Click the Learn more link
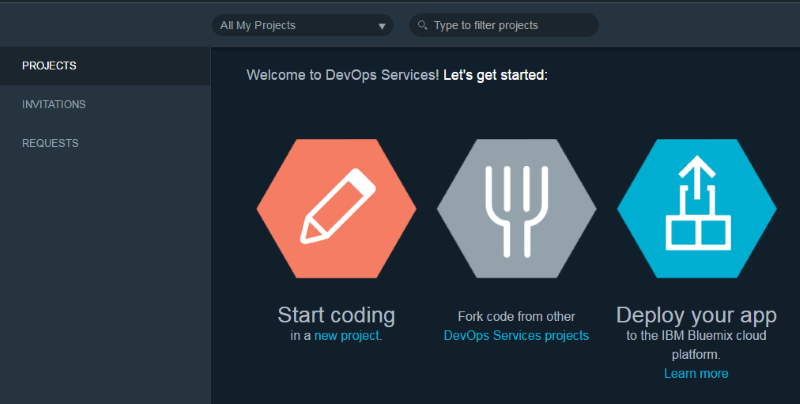This screenshot has height=404, width=800. pyautogui.click(x=696, y=373)
